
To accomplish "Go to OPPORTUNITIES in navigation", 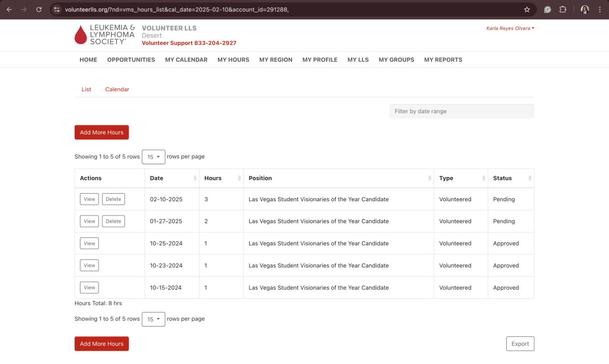I will click(x=131, y=60).
